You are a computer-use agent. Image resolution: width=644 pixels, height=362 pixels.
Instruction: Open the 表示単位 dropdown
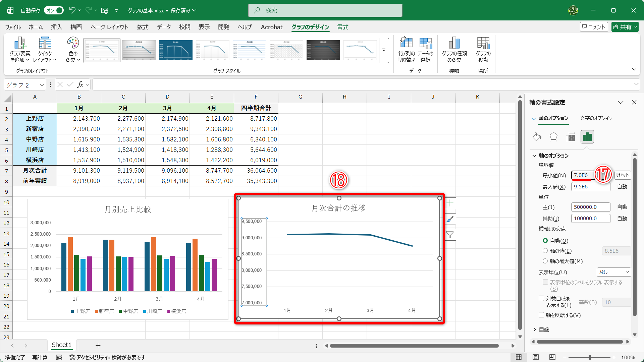613,272
